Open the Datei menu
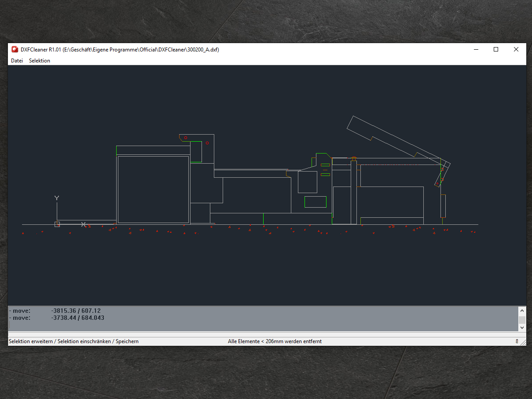The width and height of the screenshot is (532, 399). click(17, 61)
